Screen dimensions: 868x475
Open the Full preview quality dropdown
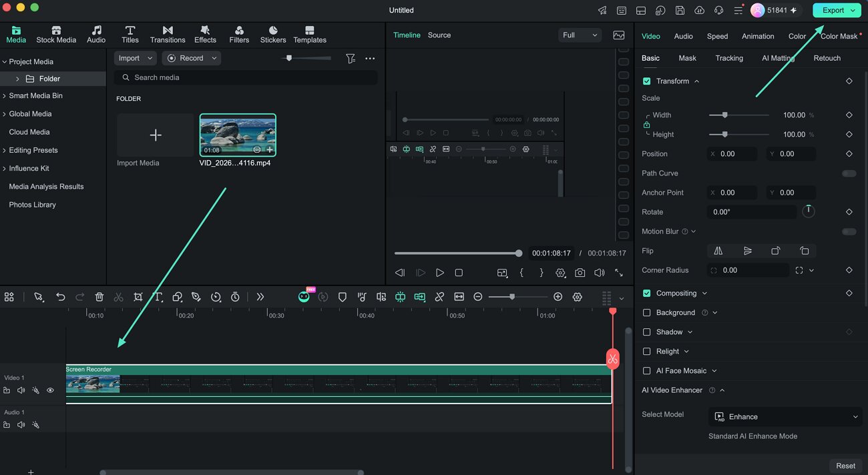click(580, 35)
